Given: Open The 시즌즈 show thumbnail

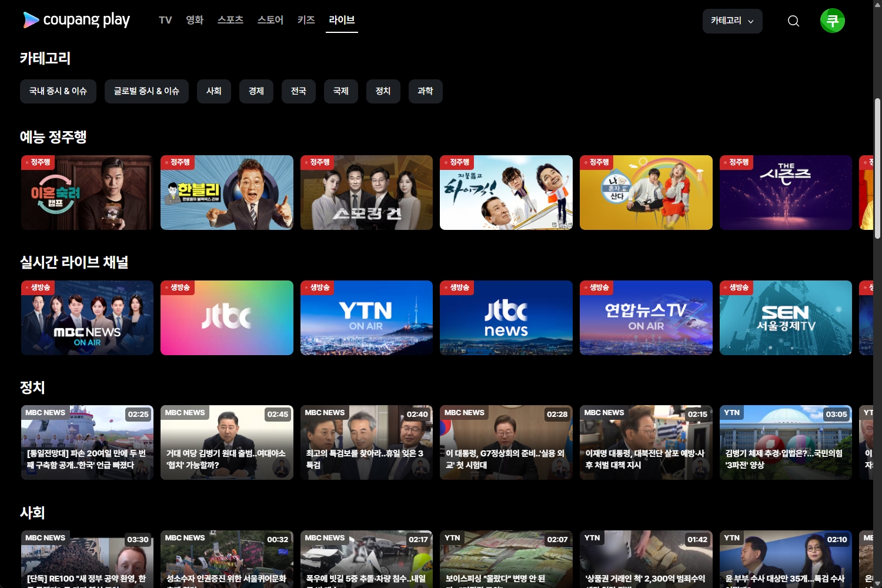Looking at the screenshot, I should click(786, 192).
